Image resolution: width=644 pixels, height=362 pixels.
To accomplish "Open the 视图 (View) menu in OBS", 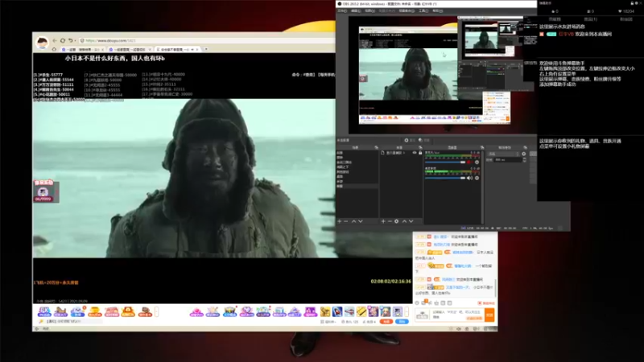I will tap(369, 11).
